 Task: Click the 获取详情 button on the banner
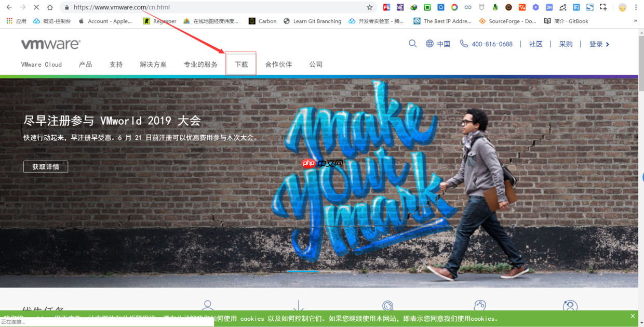46,166
